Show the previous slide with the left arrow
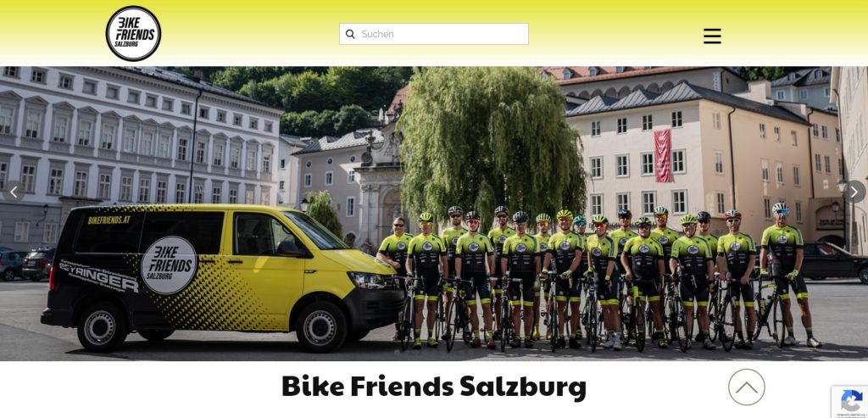868x418 pixels. 14,192
